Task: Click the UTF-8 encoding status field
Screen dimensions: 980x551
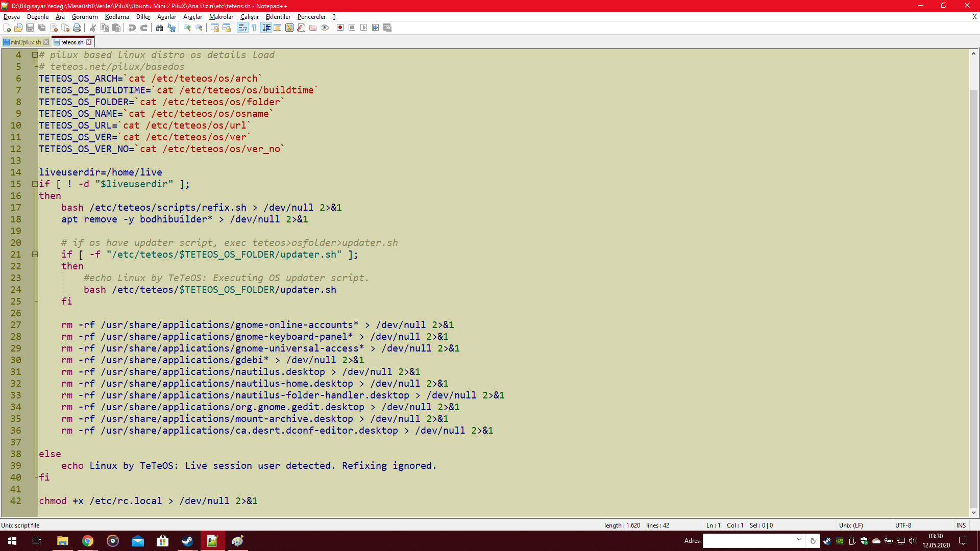Action: (x=902, y=525)
